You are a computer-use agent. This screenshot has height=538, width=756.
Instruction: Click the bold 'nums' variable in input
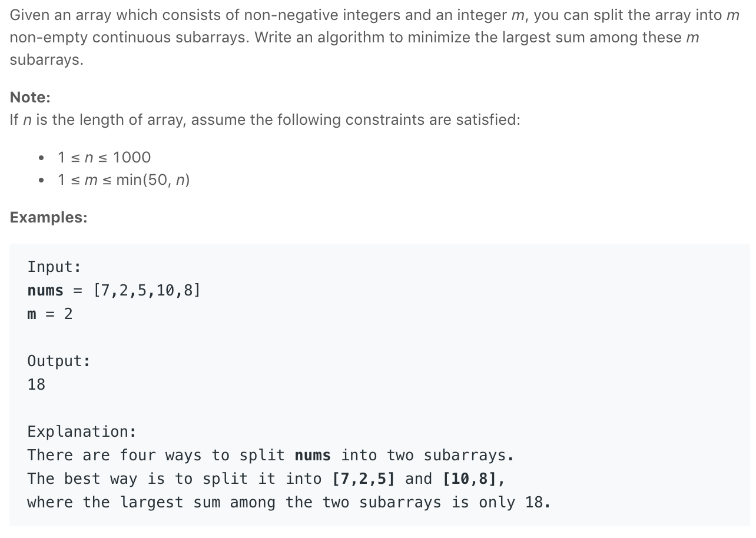(x=45, y=290)
